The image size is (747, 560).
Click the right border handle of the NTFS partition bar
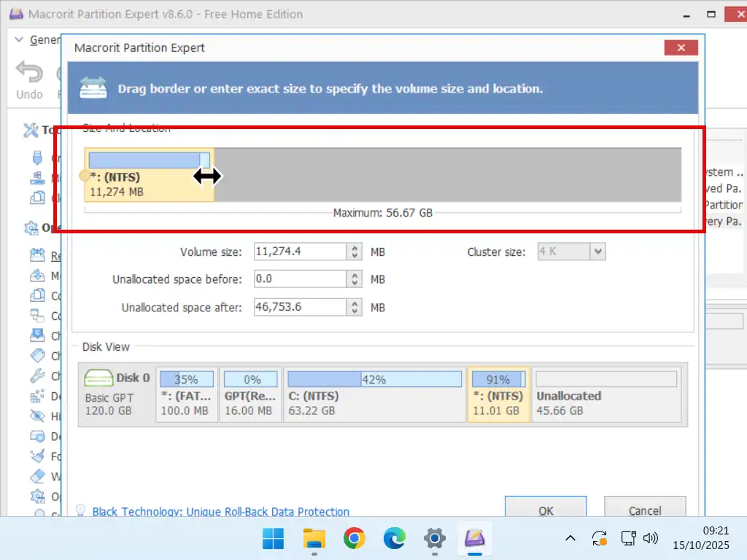click(x=206, y=160)
